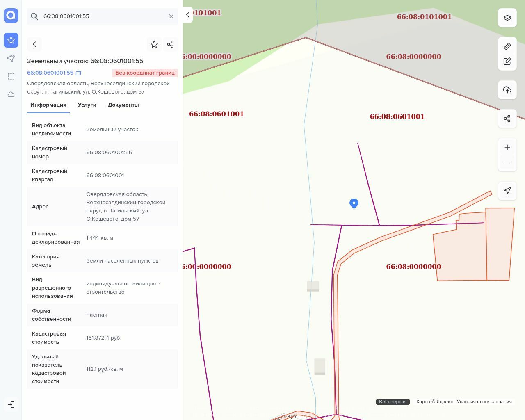525x420 pixels.
Task: Click the logout icon at the sidebar bottom
Action: click(11, 404)
